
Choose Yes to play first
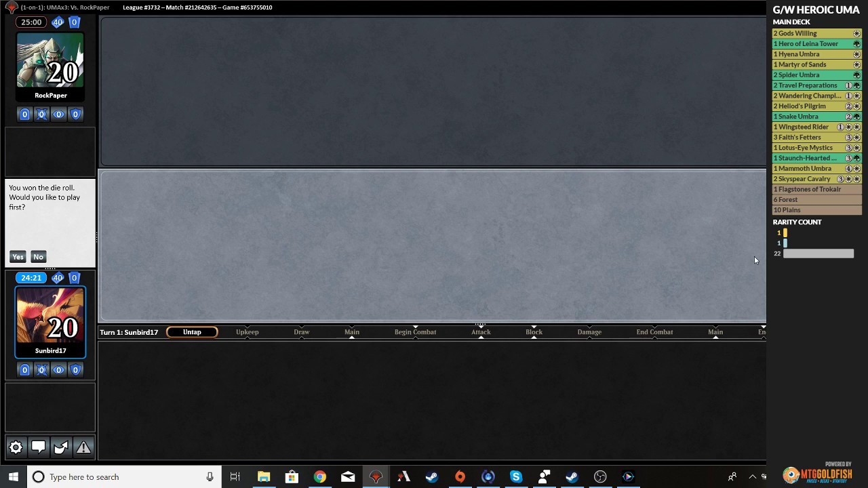[x=18, y=257]
